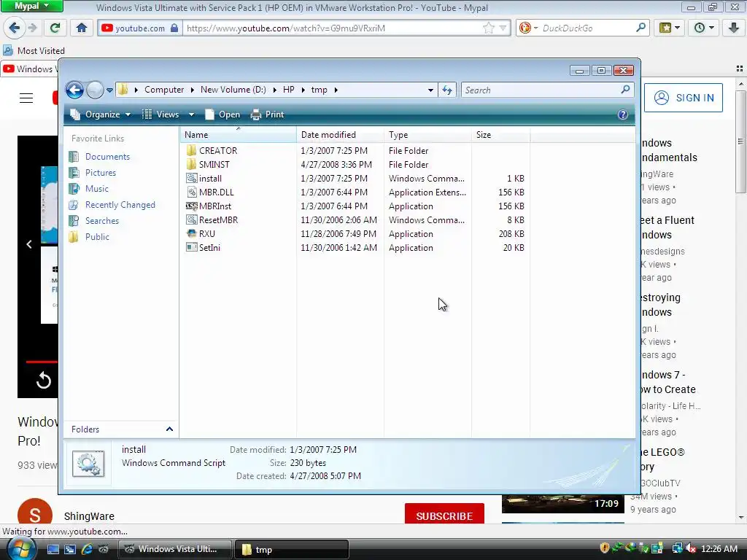Select the MBRInst application icon
The image size is (747, 560).
pos(192,206)
